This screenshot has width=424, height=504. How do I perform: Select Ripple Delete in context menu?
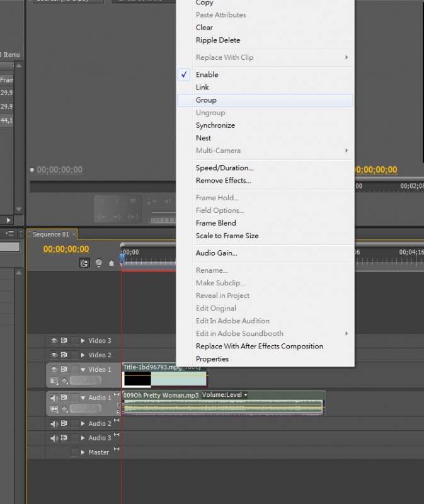[x=217, y=40]
